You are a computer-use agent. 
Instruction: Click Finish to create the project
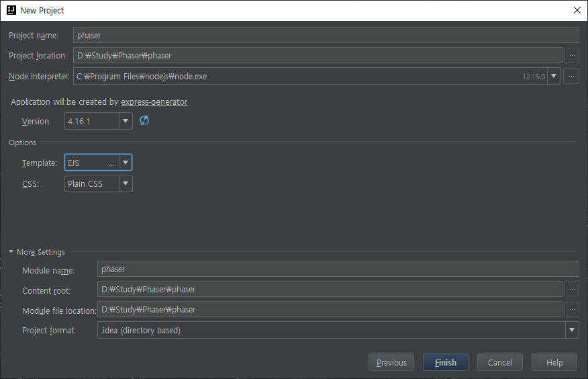click(x=446, y=362)
